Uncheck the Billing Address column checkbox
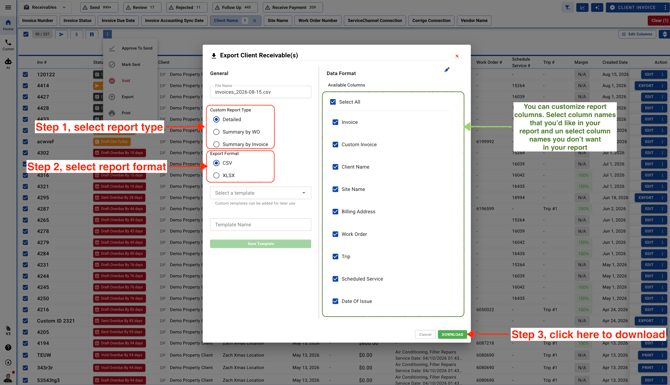This screenshot has height=385, width=670. pos(335,212)
